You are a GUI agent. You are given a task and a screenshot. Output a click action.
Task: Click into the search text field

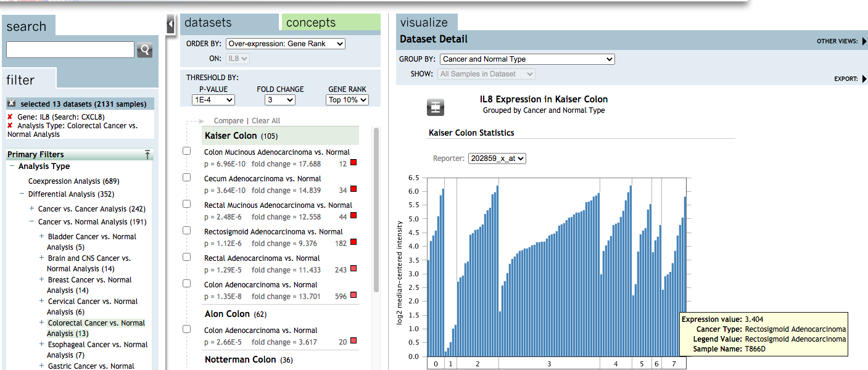pos(70,50)
